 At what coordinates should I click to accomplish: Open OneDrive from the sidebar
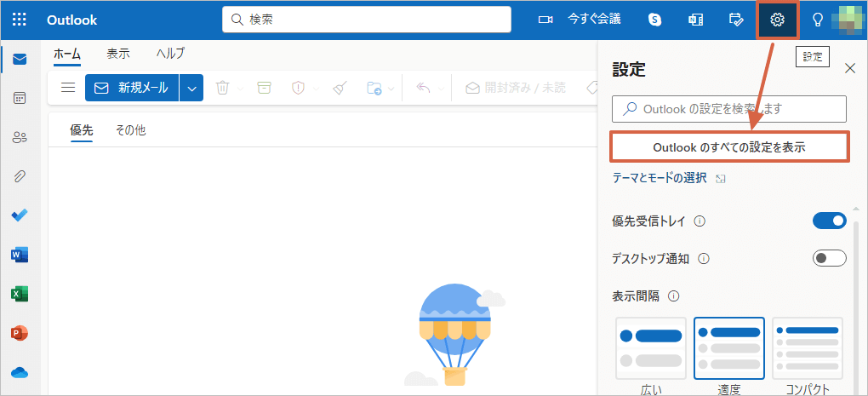tap(20, 372)
